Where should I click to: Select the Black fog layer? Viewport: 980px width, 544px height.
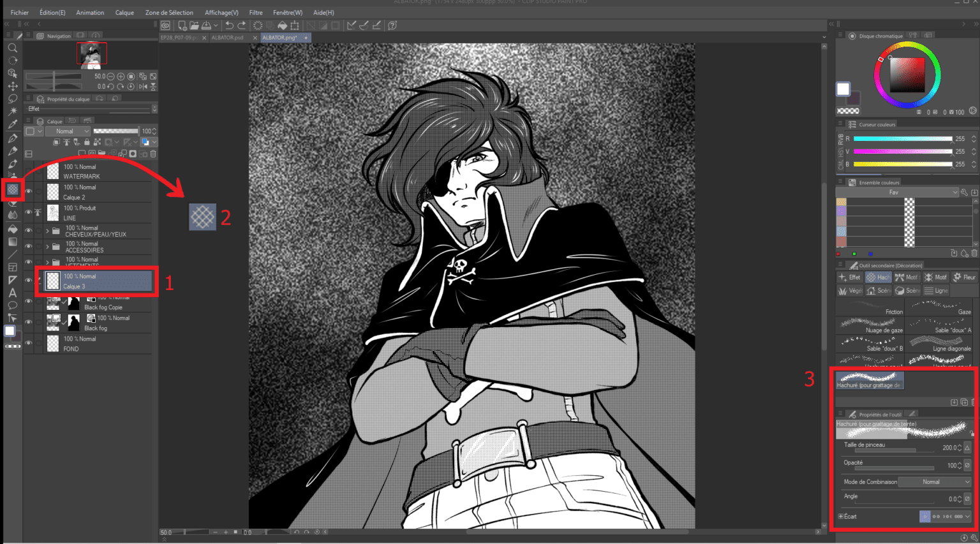coord(99,323)
